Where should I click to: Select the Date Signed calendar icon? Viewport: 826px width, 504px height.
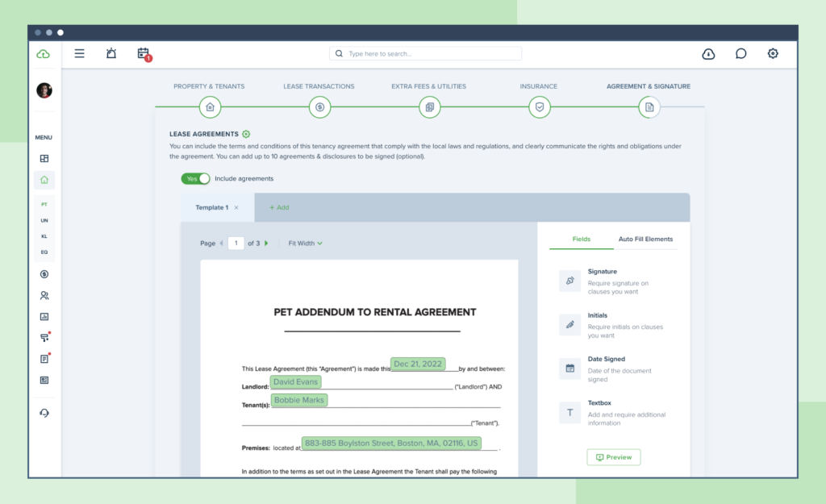pyautogui.click(x=570, y=369)
